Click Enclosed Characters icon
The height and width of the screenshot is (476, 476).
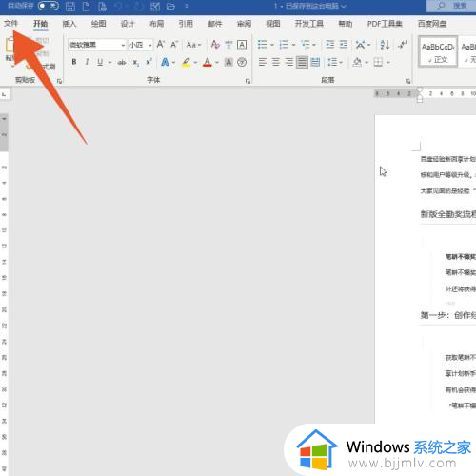(242, 62)
